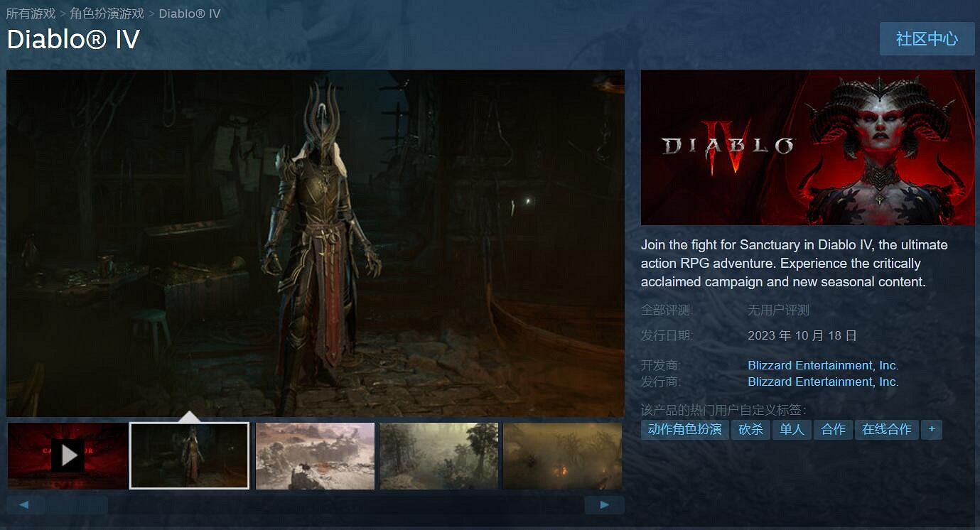Select the dark character screenshot thumbnail
Screen dimensions: 980x530
tap(190, 455)
